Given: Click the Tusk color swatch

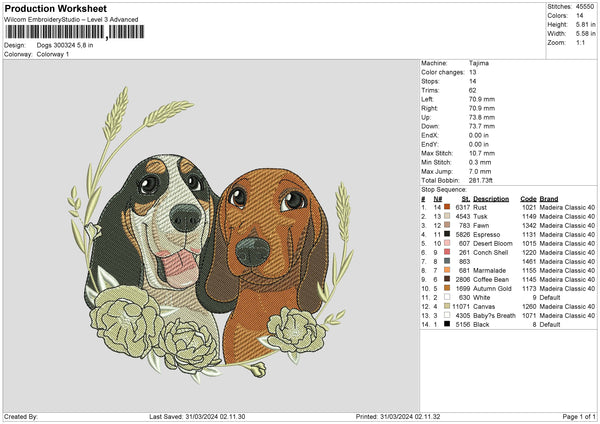Looking at the screenshot, I should click(x=447, y=216).
